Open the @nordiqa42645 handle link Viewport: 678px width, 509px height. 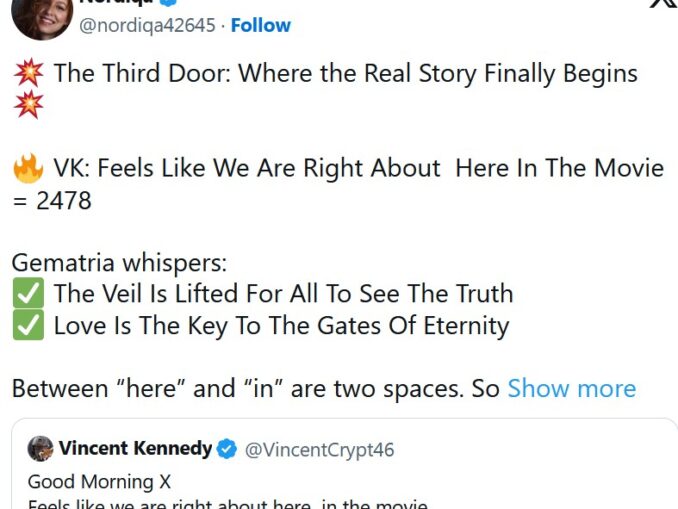(x=147, y=25)
